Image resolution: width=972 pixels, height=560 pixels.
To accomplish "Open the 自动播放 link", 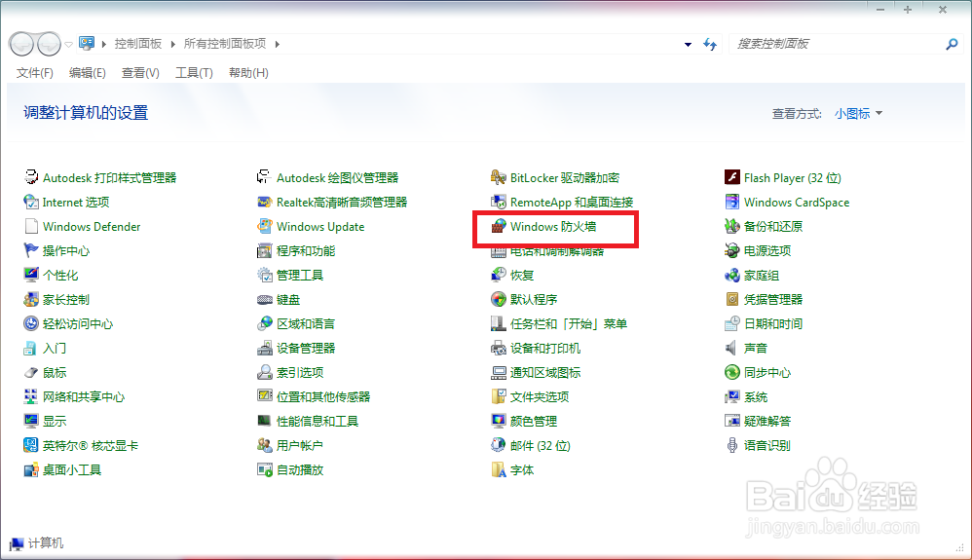I will (x=300, y=469).
